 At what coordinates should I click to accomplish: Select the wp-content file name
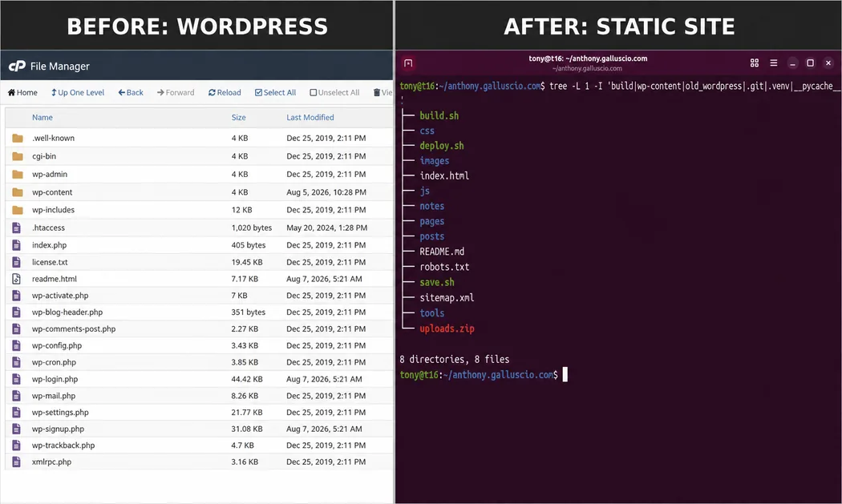(x=52, y=192)
